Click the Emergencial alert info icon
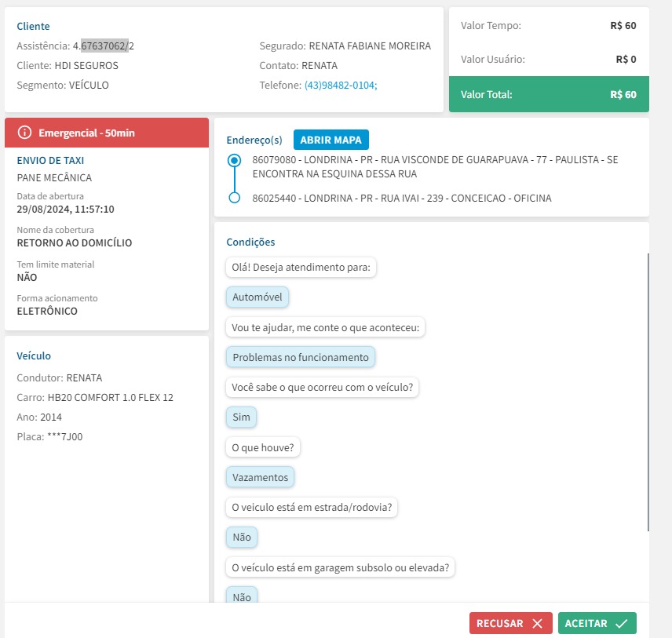This screenshot has height=638, width=672. tap(24, 133)
